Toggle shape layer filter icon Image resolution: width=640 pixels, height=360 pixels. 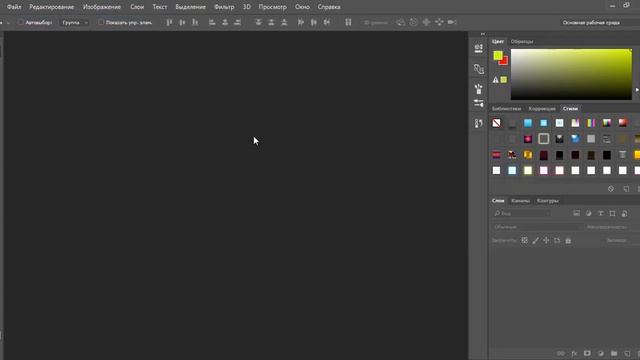tap(612, 213)
